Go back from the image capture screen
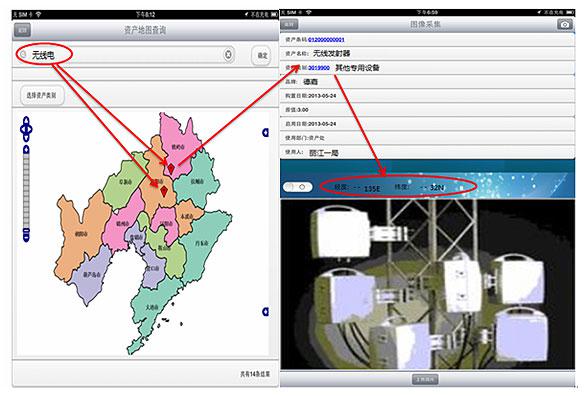 (x=289, y=24)
